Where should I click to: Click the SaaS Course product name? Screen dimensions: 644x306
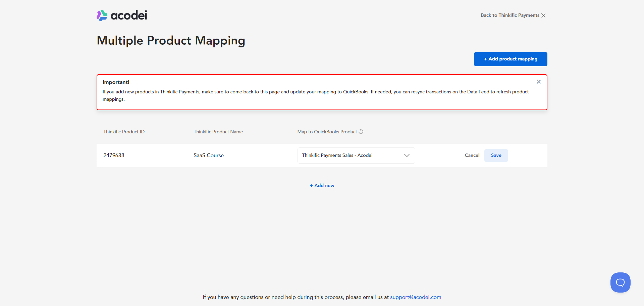[209, 155]
